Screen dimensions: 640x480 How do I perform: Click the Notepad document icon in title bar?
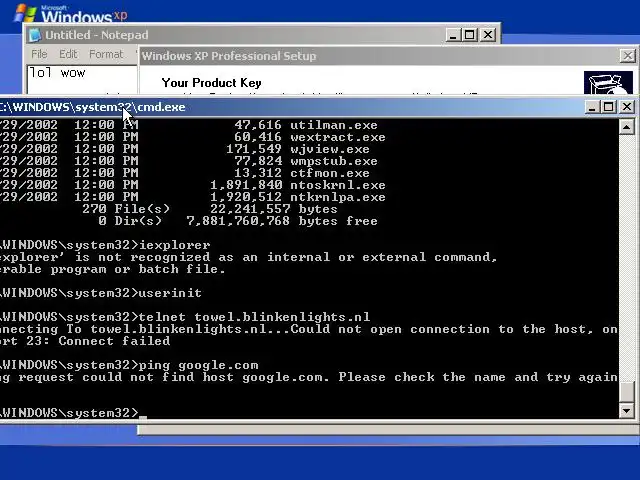point(35,35)
